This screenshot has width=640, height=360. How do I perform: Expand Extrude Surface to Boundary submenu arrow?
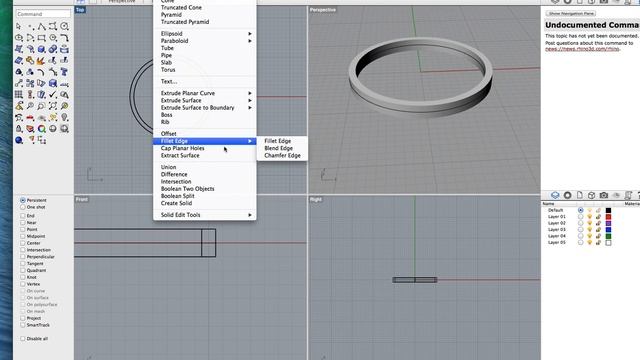pyautogui.click(x=250, y=108)
